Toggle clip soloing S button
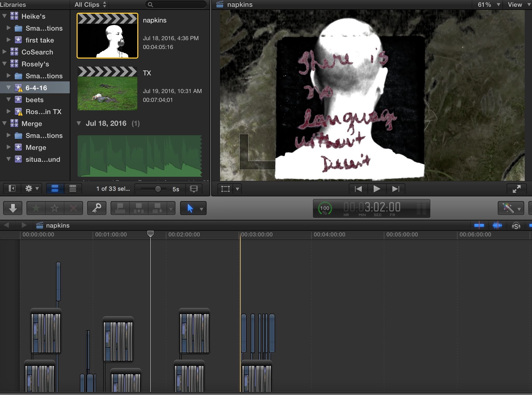Image resolution: width=532 pixels, height=395 pixels. pos(516,226)
